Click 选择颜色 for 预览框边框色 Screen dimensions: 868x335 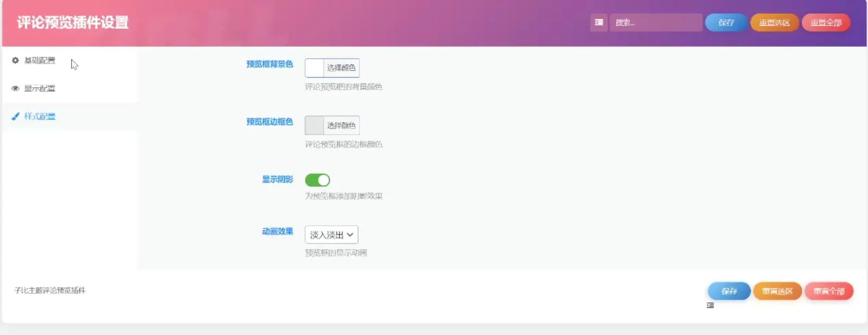341,125
